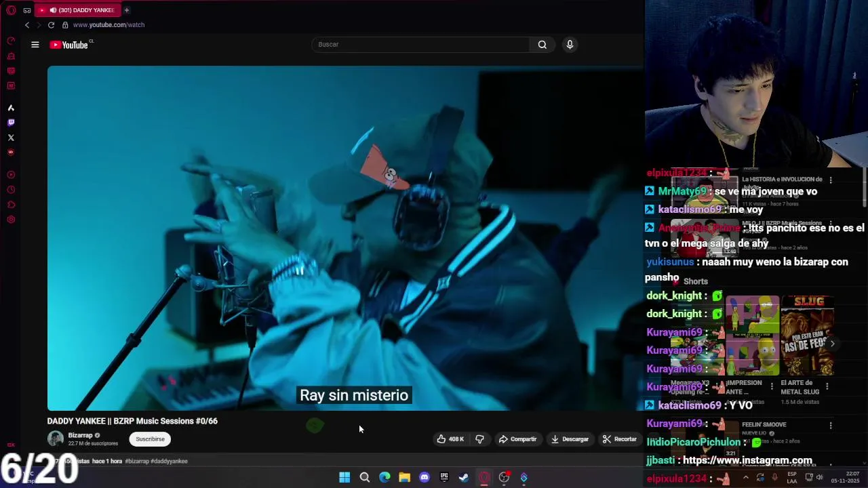Open volume control in system tray
The height and width of the screenshot is (488, 868).
click(x=820, y=477)
